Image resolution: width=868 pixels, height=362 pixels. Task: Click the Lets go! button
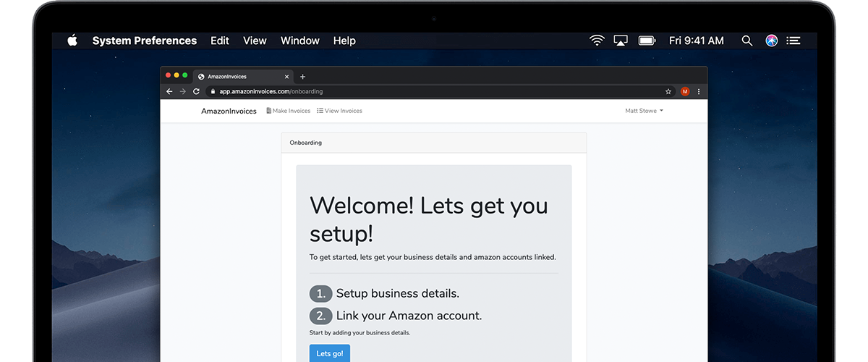pos(330,353)
